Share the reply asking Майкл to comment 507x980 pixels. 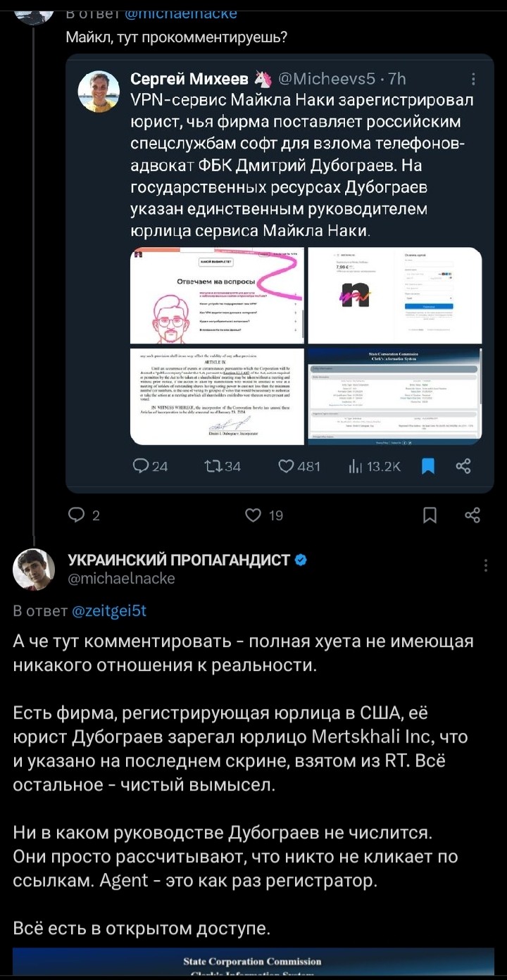click(473, 515)
